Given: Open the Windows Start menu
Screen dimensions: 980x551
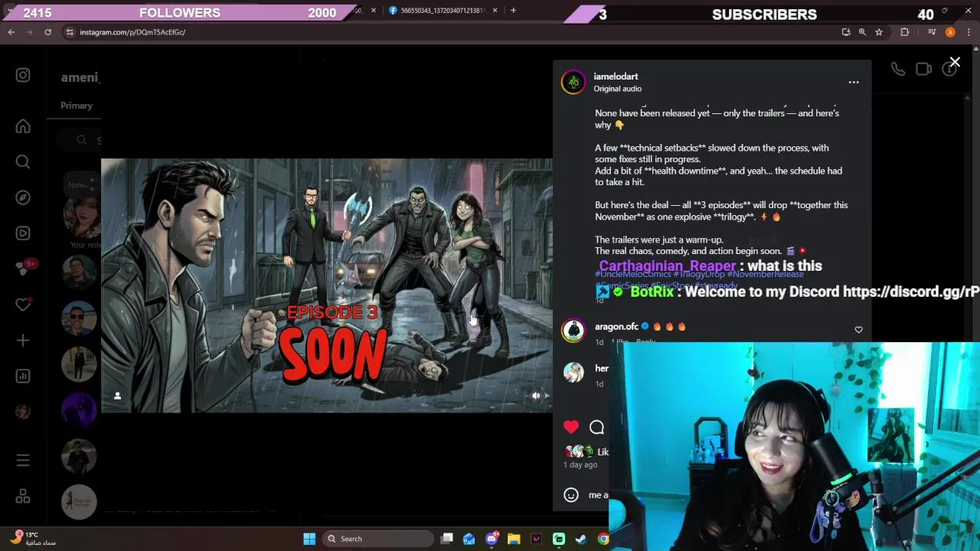Looking at the screenshot, I should coord(309,539).
